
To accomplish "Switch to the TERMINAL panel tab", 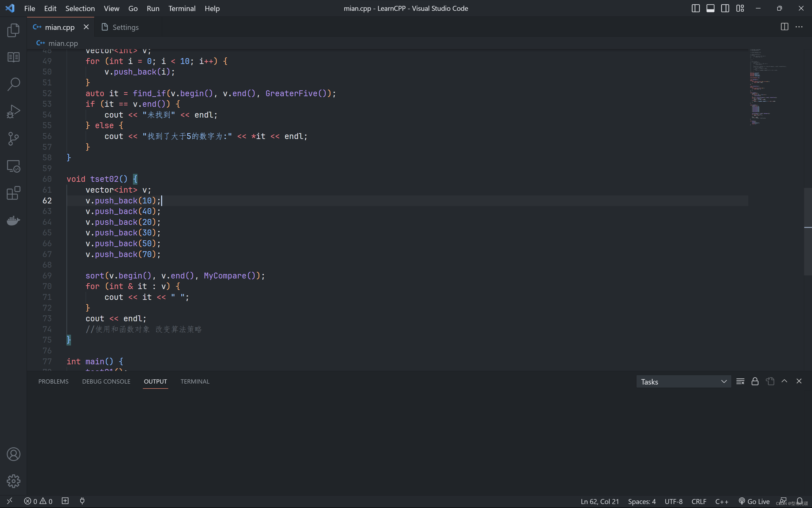I will coord(195,381).
